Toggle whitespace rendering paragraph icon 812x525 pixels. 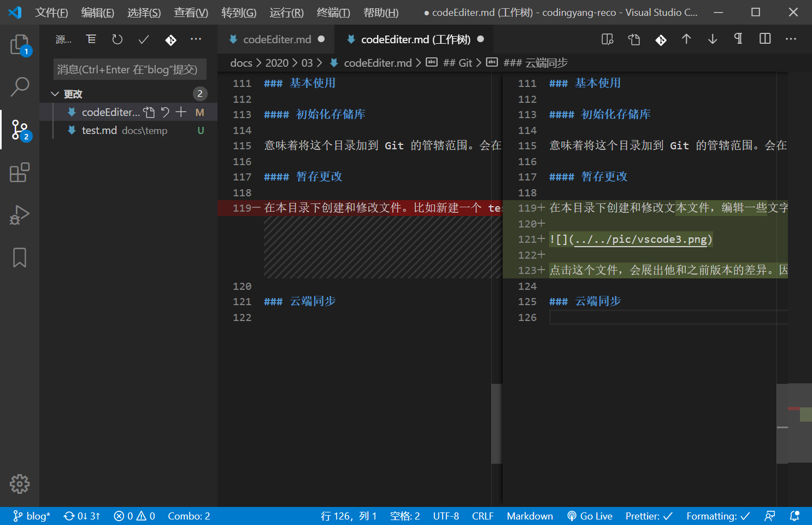tap(738, 39)
